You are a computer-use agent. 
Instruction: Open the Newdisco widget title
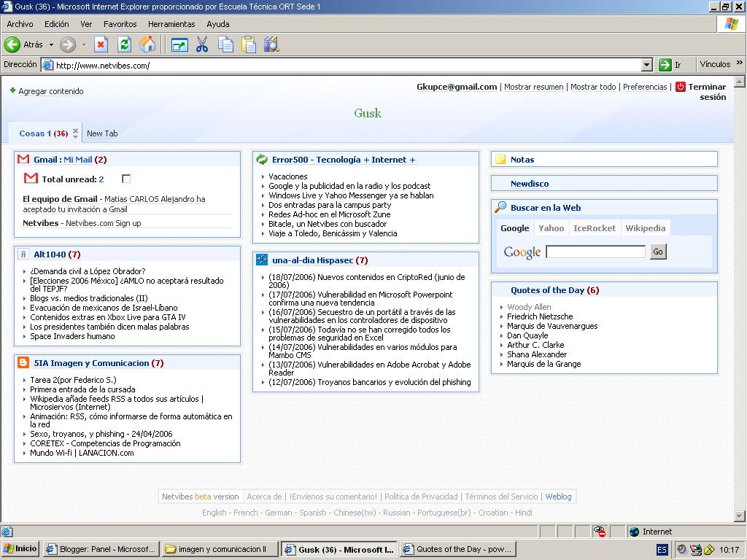(530, 183)
